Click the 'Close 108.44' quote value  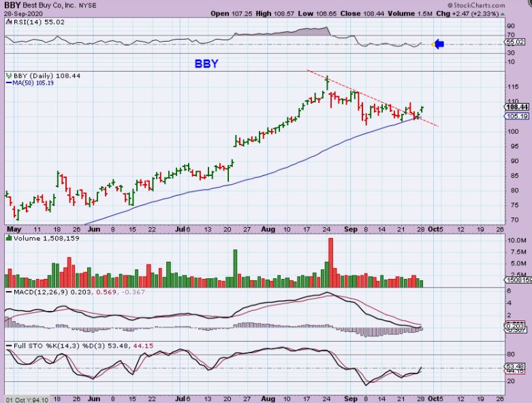coord(362,14)
